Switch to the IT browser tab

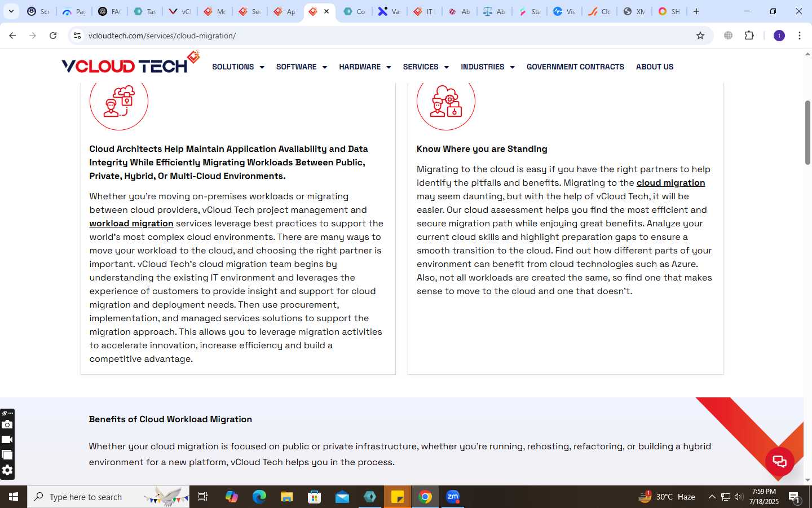[425, 11]
